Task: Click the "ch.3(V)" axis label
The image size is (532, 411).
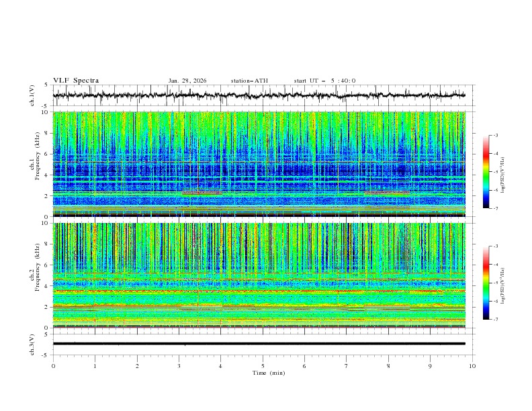Action: coord(32,345)
